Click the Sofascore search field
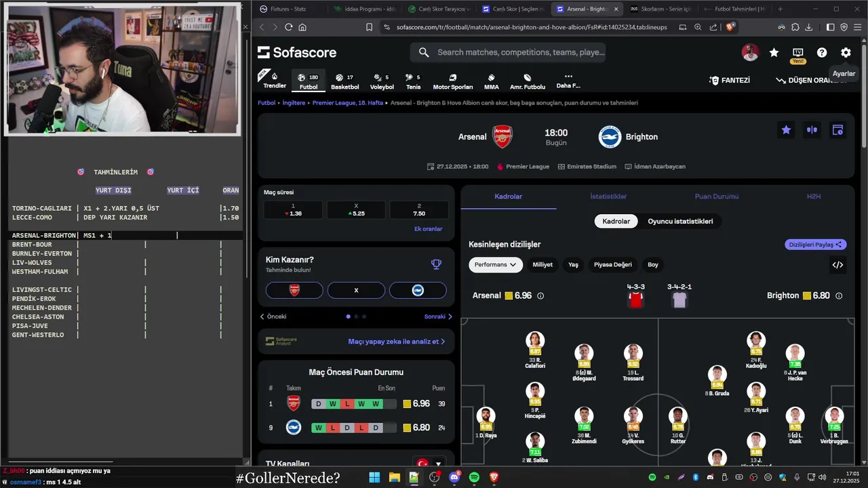Image resolution: width=868 pixels, height=488 pixels. point(508,52)
